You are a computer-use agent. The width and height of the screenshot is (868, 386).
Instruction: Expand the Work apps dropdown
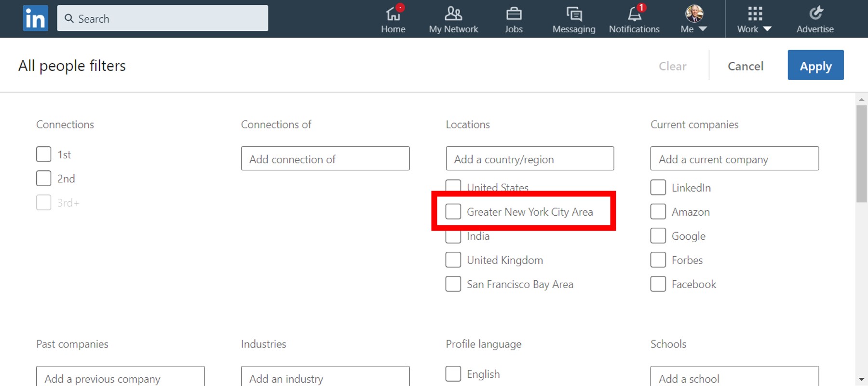coord(767,29)
